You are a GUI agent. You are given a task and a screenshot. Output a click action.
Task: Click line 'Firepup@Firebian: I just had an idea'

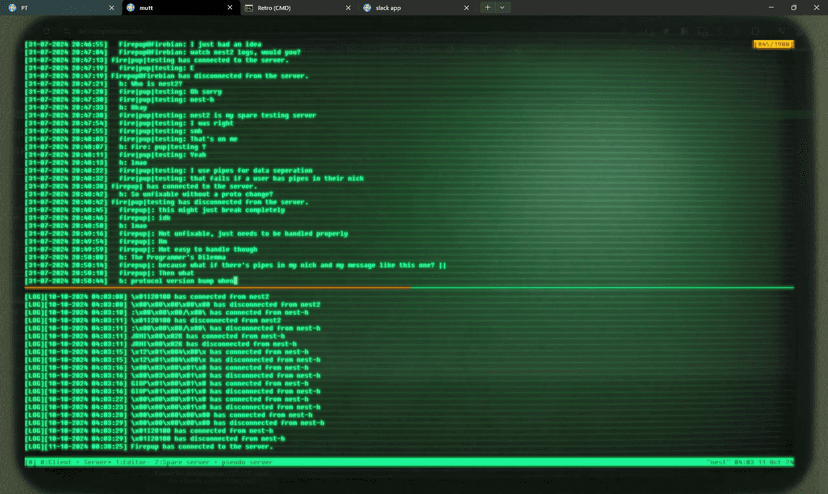tap(190, 44)
